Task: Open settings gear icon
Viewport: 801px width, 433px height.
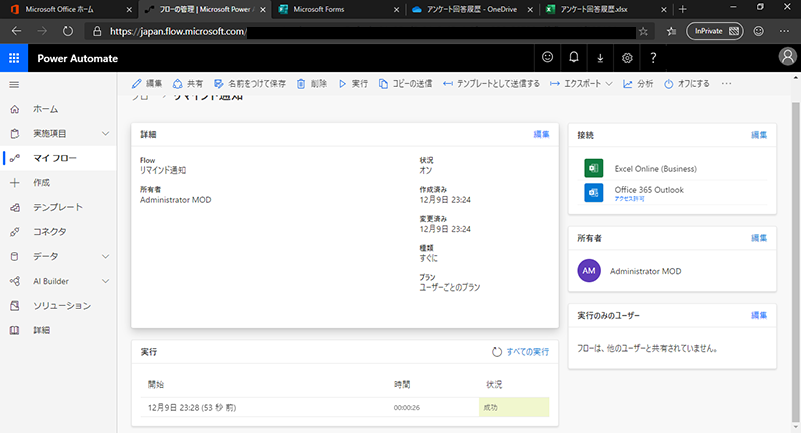Action: (x=627, y=58)
